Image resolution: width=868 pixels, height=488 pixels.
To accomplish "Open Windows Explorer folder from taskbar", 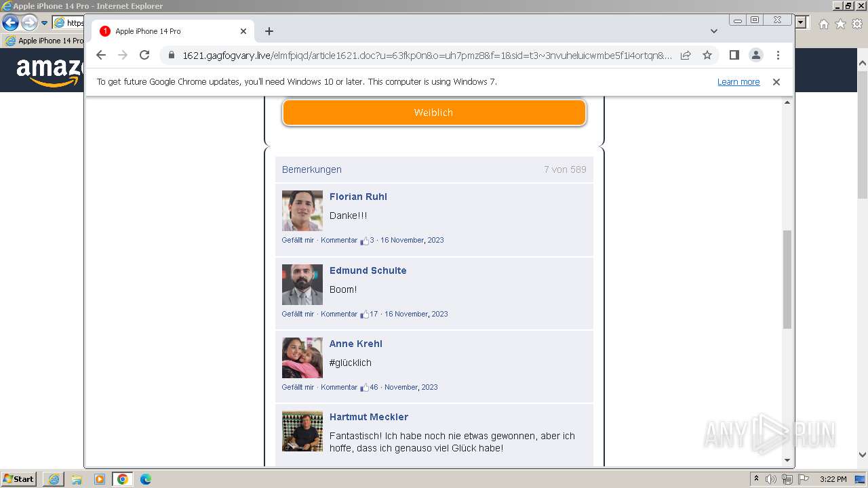I will [77, 479].
